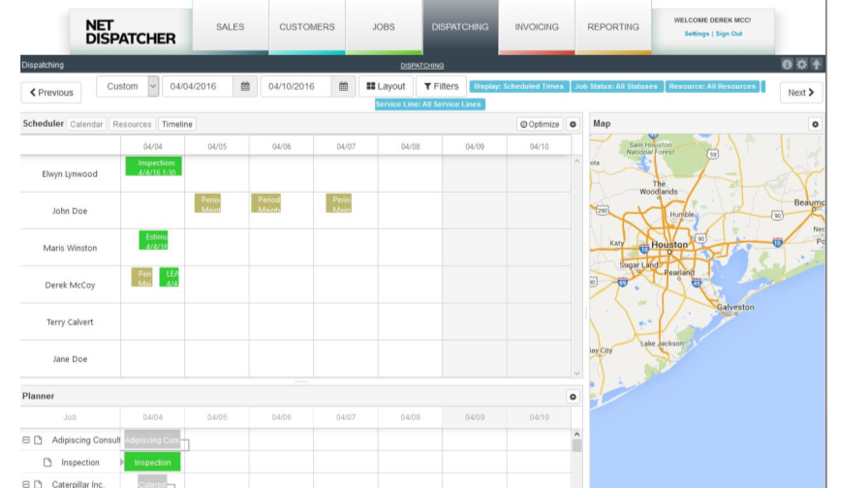The width and height of the screenshot is (868, 488).
Task: Open the Reporting tab
Action: [x=613, y=26]
